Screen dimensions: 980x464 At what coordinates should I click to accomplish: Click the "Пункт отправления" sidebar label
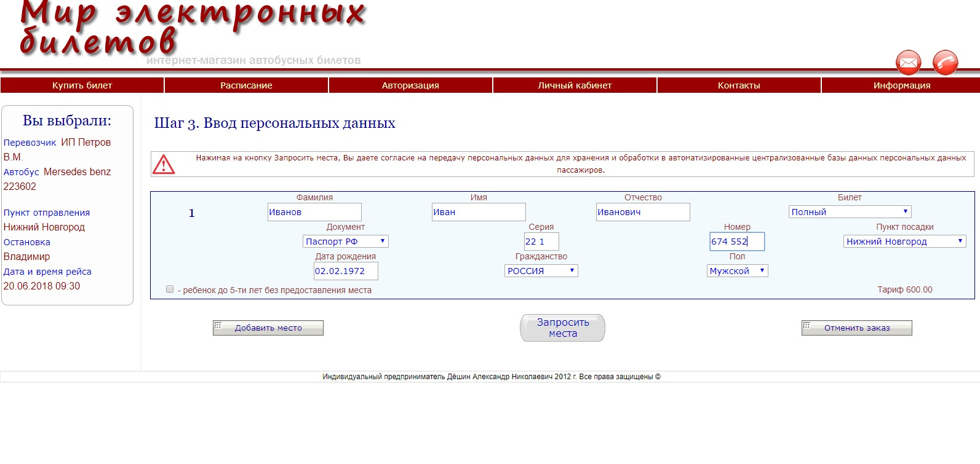[x=47, y=213]
